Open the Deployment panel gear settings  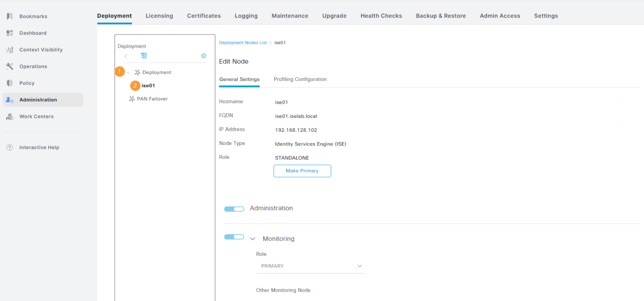pyautogui.click(x=204, y=56)
